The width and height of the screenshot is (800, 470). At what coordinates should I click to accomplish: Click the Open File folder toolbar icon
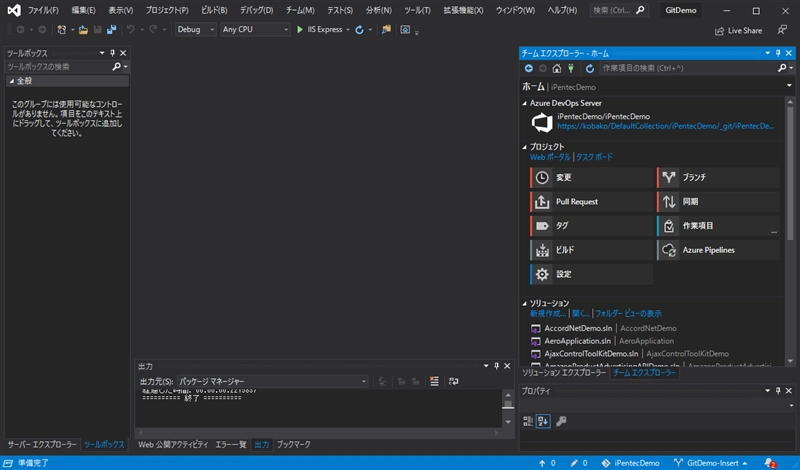click(x=83, y=30)
